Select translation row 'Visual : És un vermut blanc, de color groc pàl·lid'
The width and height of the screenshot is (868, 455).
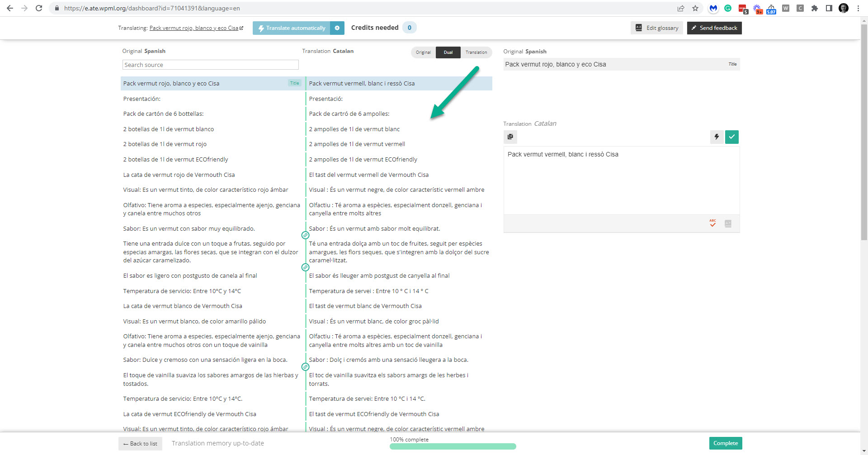pos(399,321)
